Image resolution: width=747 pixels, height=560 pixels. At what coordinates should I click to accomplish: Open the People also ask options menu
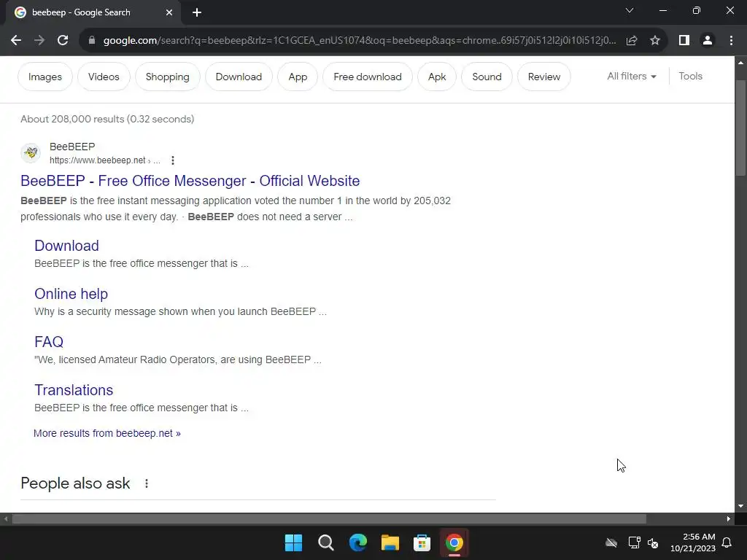[147, 483]
